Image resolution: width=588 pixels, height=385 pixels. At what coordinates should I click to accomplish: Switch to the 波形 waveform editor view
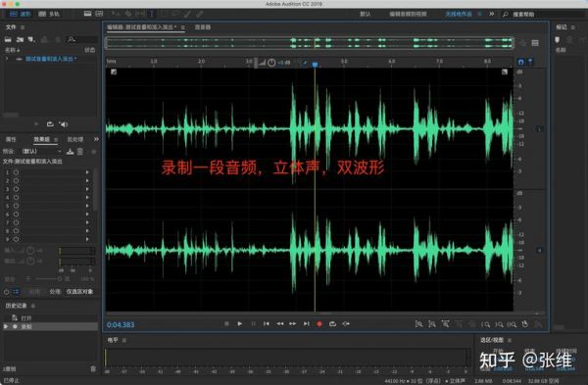coord(20,14)
